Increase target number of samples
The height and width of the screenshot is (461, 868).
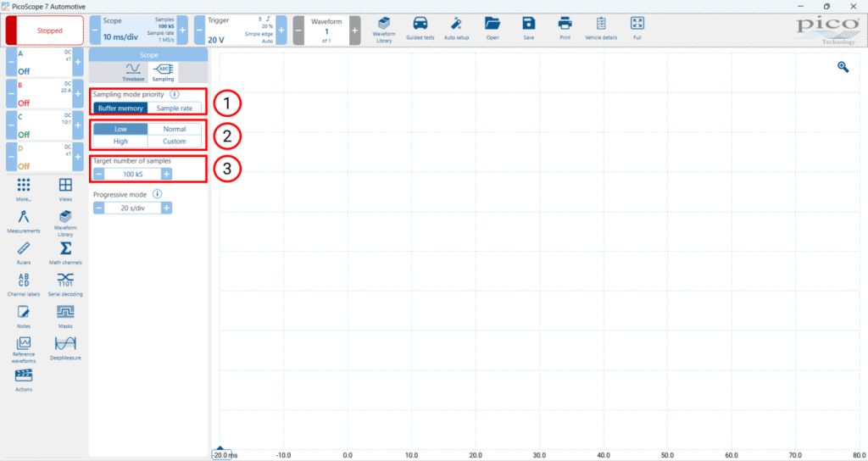tap(166, 174)
